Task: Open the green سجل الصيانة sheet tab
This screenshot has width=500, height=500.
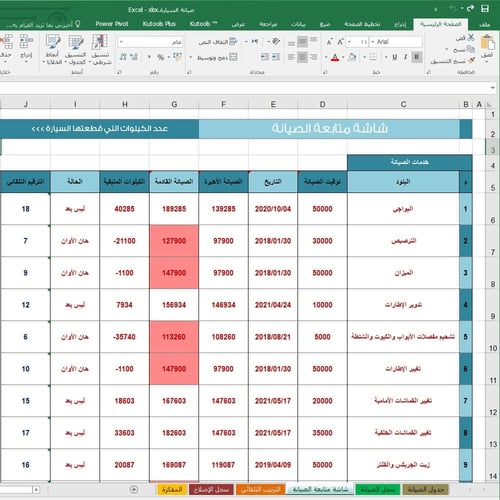Action: [x=378, y=489]
